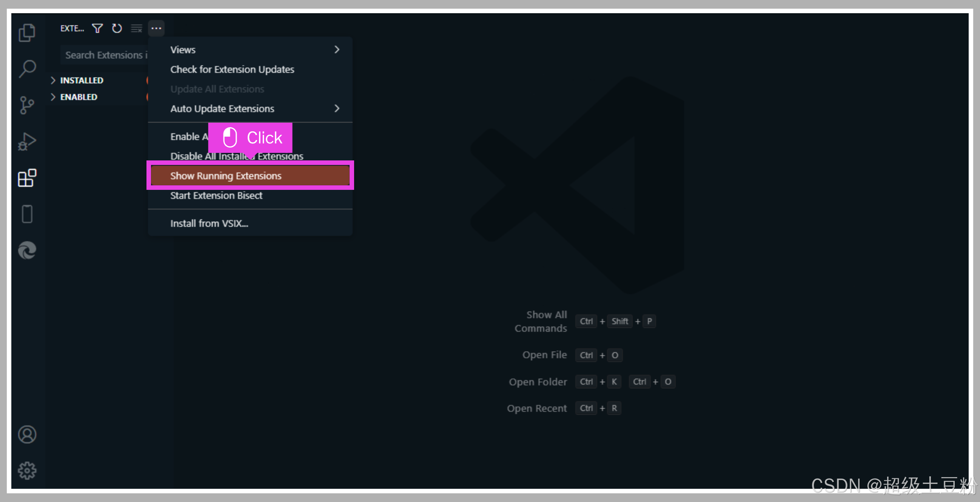Select Check for Extension Updates

(x=232, y=69)
